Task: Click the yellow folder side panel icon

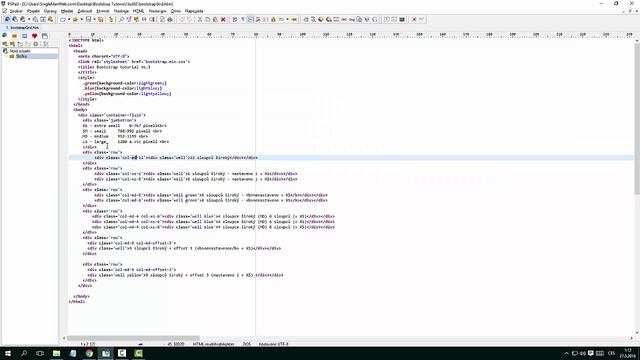Action: tap(14, 36)
